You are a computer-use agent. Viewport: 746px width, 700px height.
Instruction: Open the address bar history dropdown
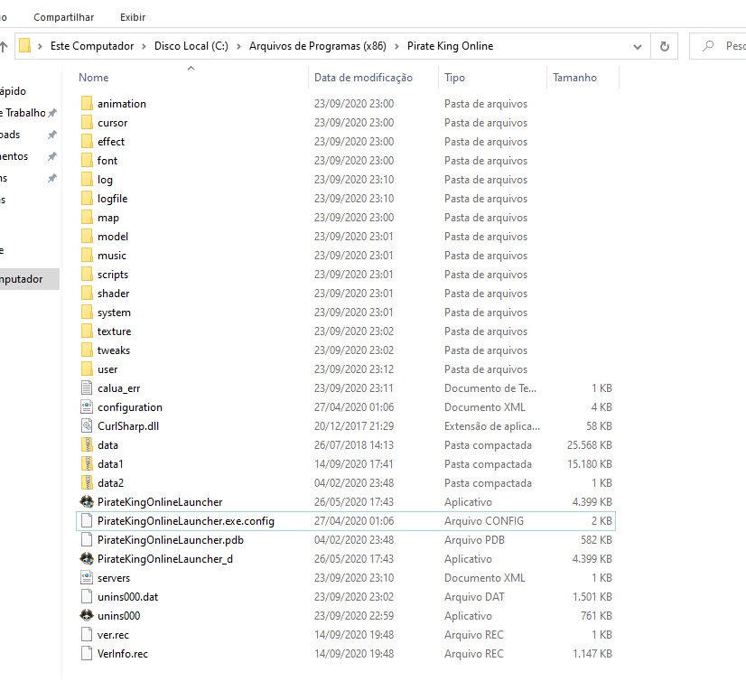click(638, 46)
